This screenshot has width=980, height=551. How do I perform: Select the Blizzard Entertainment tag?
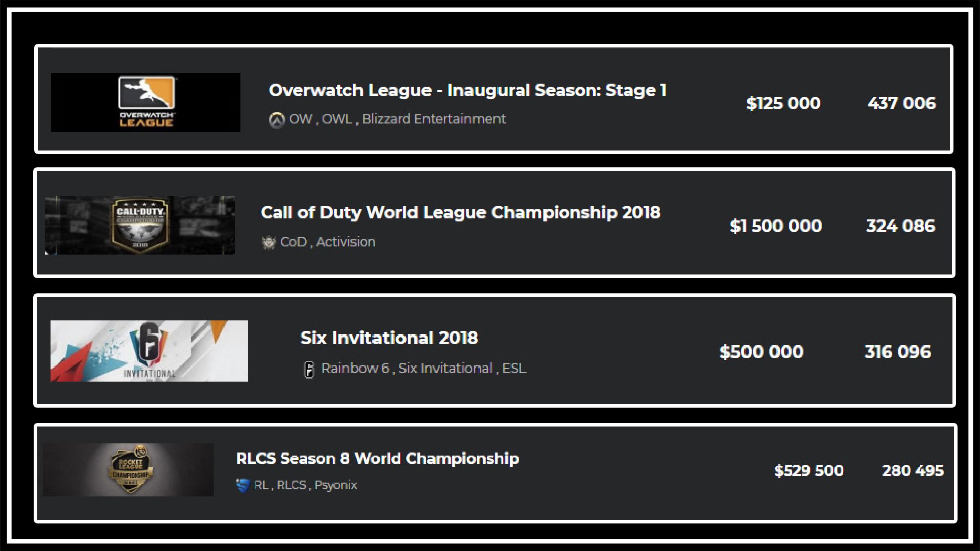(434, 119)
